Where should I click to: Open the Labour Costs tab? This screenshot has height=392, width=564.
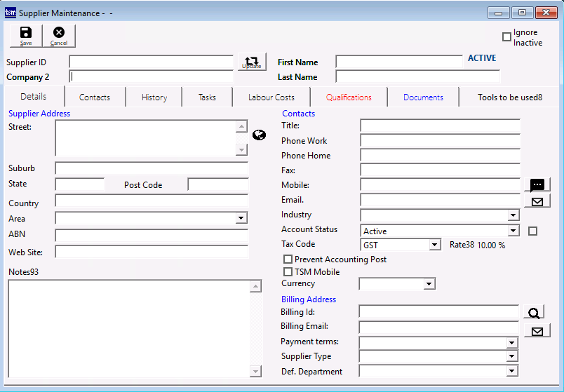tap(271, 97)
